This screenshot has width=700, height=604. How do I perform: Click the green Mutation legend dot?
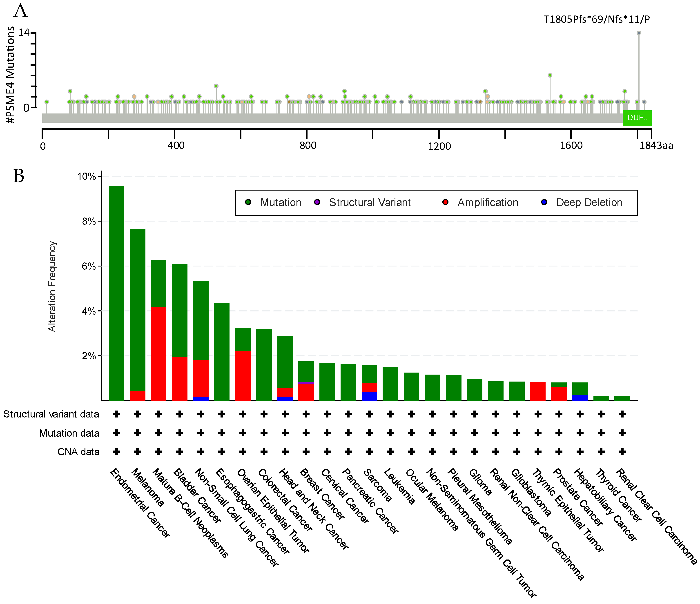(x=248, y=202)
